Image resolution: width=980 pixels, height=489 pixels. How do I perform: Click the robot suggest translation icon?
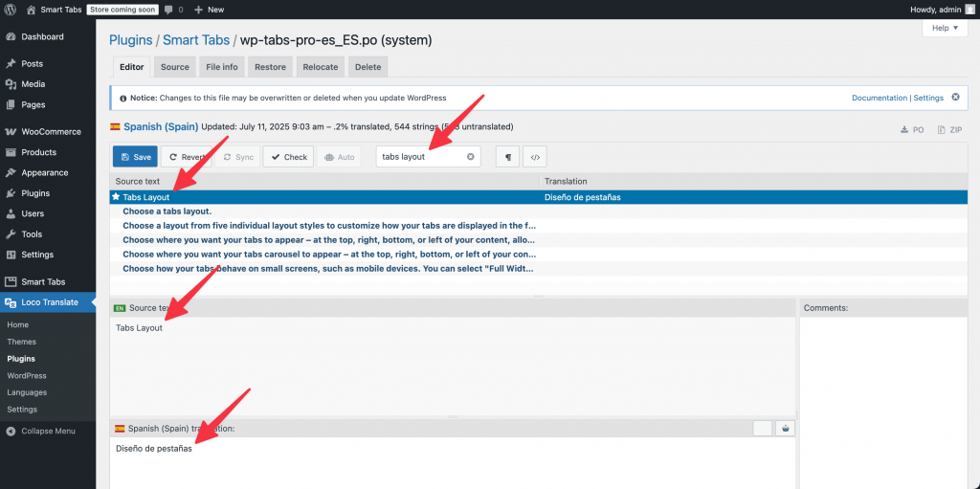tap(786, 429)
